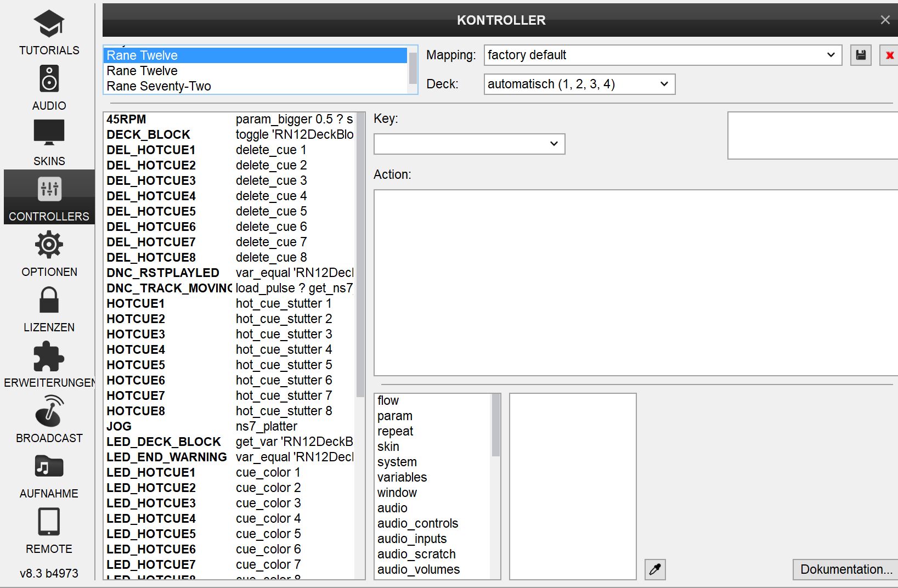The image size is (898, 588).
Task: Select the DEL_HOTCUE8 mapping row
Action: click(229, 257)
